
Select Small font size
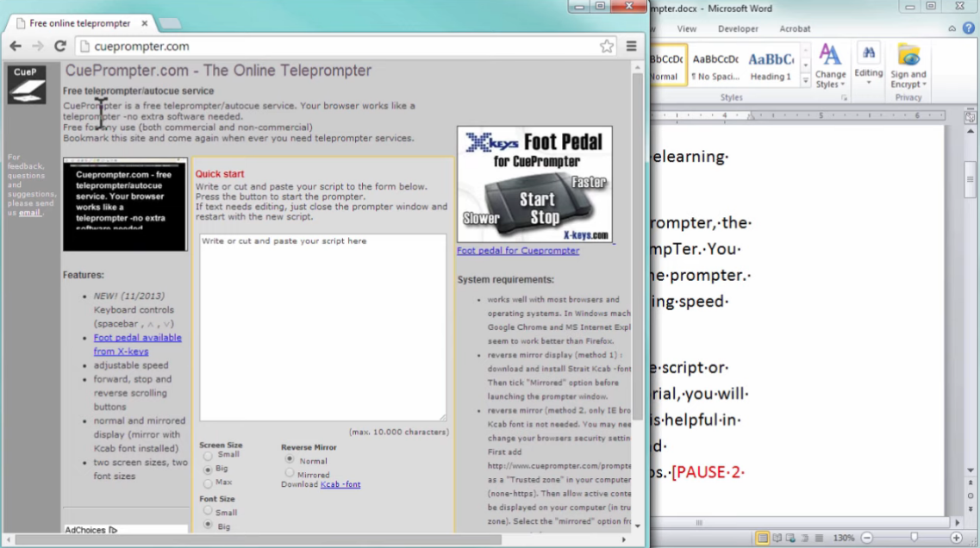click(208, 512)
